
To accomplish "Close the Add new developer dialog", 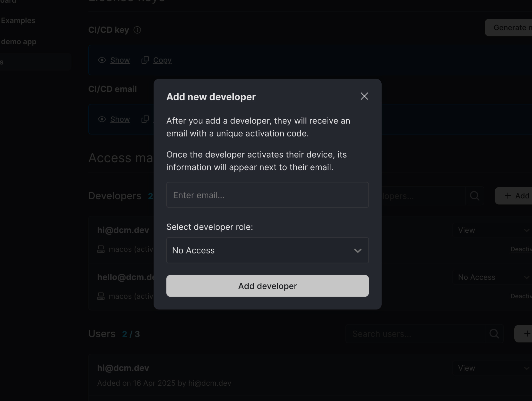I will pos(364,96).
